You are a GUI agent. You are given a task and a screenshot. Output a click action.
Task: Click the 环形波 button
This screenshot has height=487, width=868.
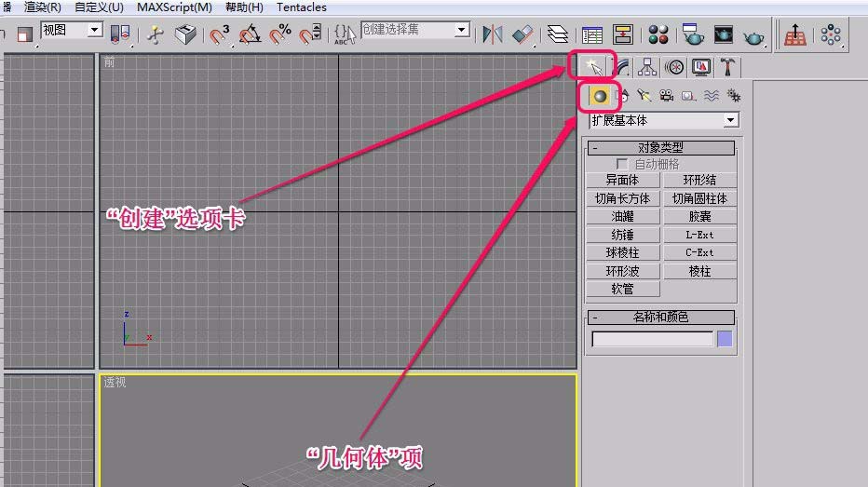(623, 271)
